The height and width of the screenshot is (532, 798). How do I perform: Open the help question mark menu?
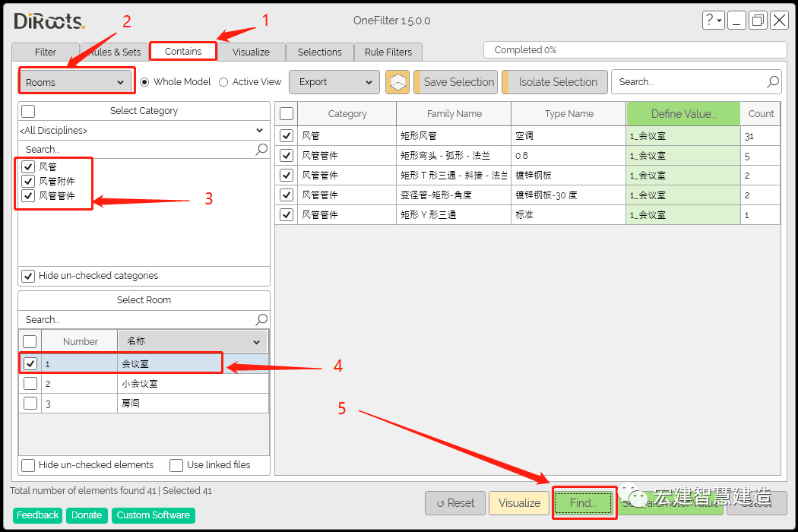712,21
